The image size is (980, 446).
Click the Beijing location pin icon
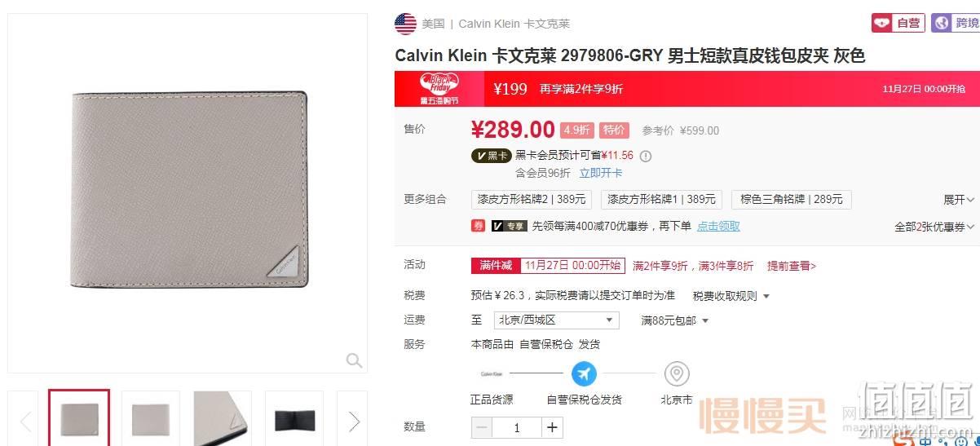click(676, 374)
